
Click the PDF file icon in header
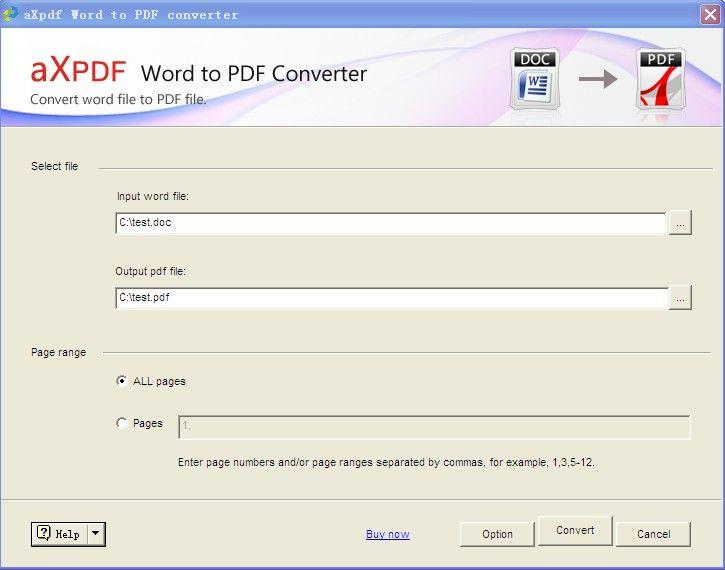[x=658, y=78]
